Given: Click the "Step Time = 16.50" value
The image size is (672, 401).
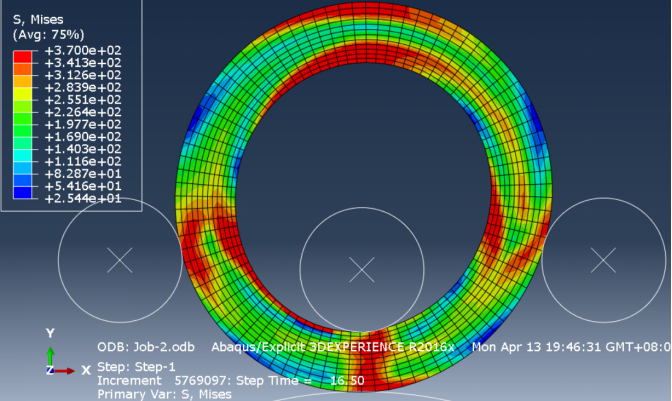Looking at the screenshot, I should coord(300,381).
